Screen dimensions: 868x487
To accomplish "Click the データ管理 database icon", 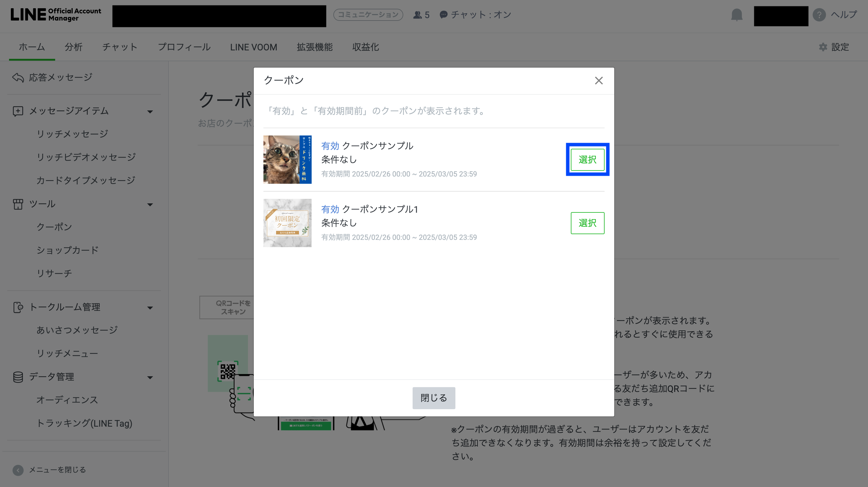I will (x=18, y=377).
